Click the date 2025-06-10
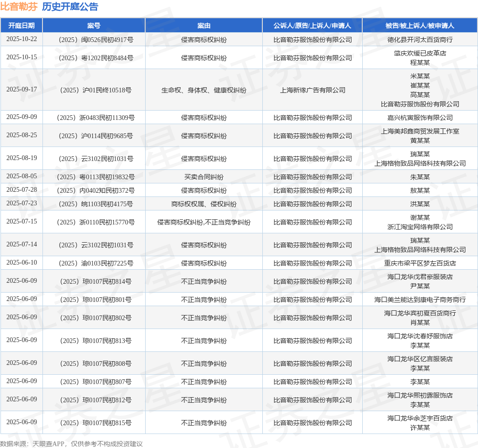This screenshot has width=478, height=448. [x=21, y=263]
